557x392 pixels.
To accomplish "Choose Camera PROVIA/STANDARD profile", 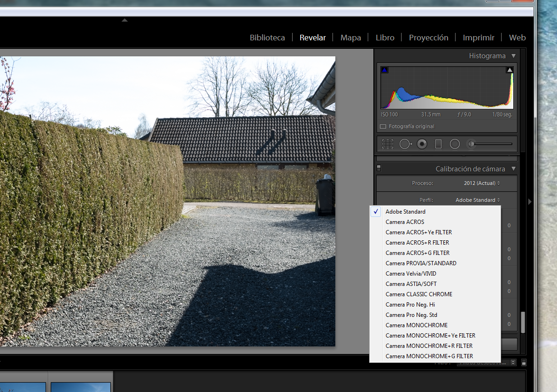I will click(x=435, y=263).
